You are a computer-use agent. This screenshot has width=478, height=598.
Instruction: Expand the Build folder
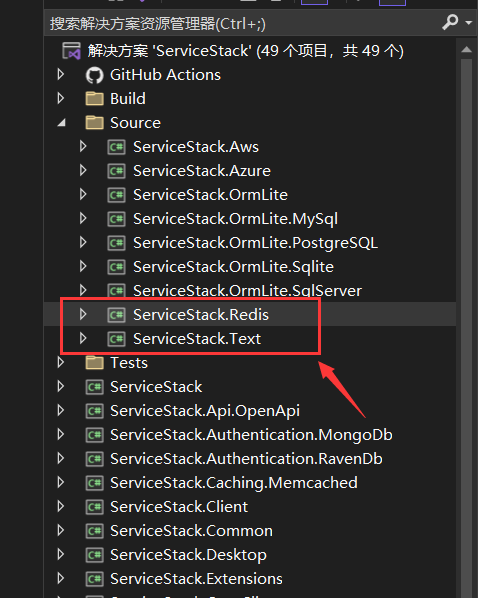click(x=61, y=99)
